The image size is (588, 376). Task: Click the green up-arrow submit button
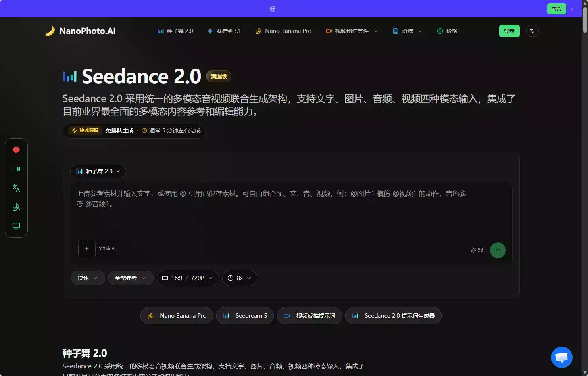[498, 250]
